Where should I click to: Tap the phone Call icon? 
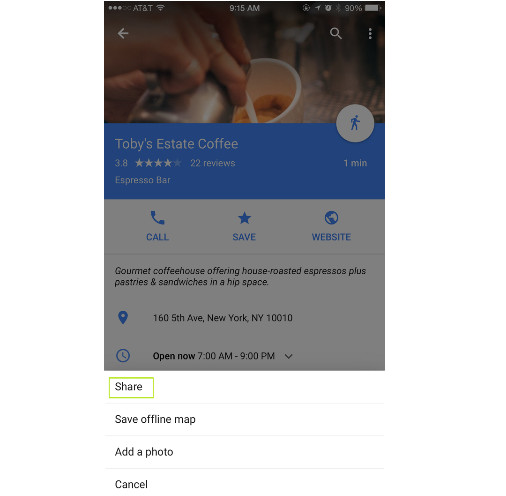(x=157, y=218)
